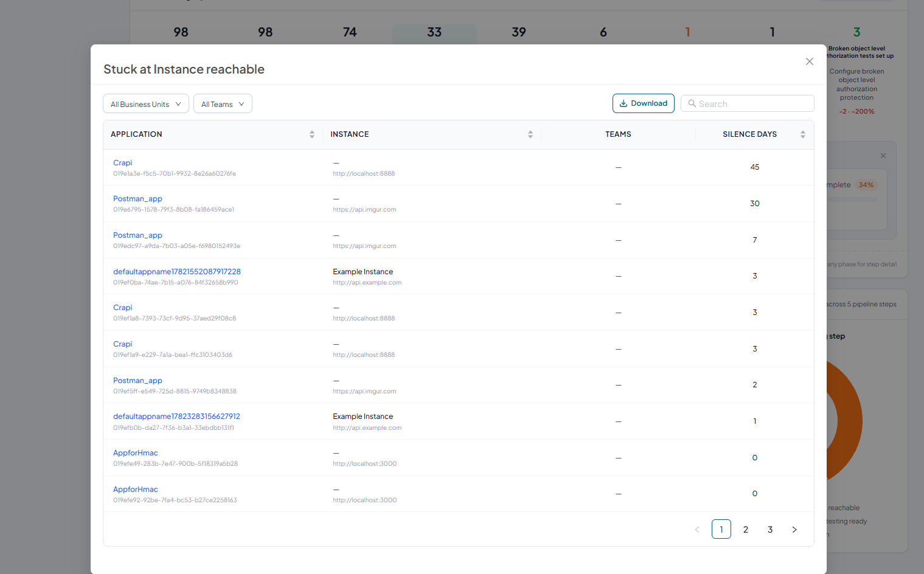Click the ID 019e6795-1578-79f3-8b08-fa186459ace1
924x574 pixels.
coord(173,210)
